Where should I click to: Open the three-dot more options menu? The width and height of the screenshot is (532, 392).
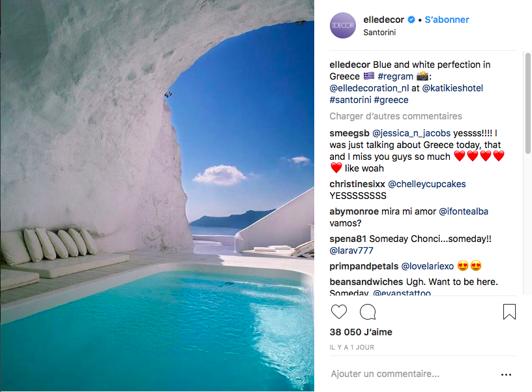click(x=507, y=375)
